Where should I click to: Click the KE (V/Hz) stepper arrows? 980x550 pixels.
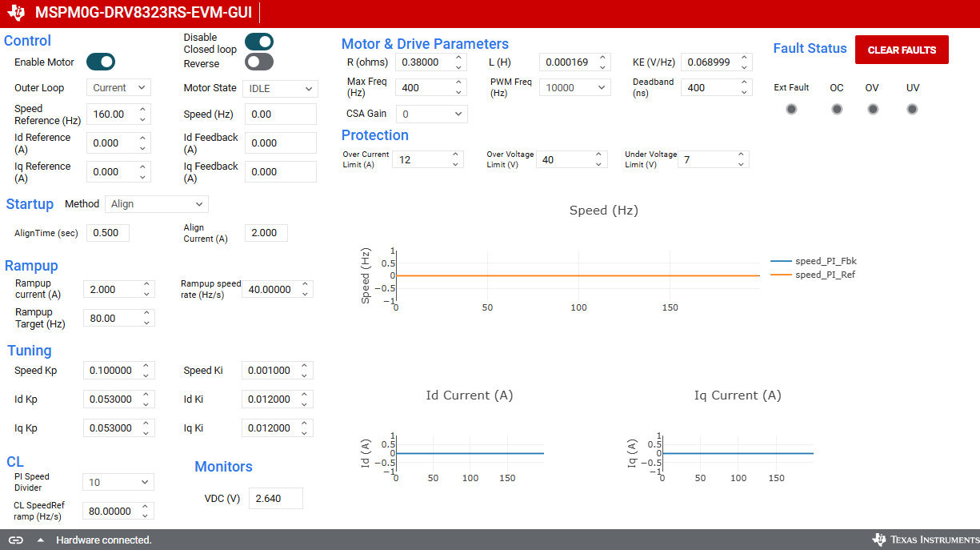click(745, 62)
